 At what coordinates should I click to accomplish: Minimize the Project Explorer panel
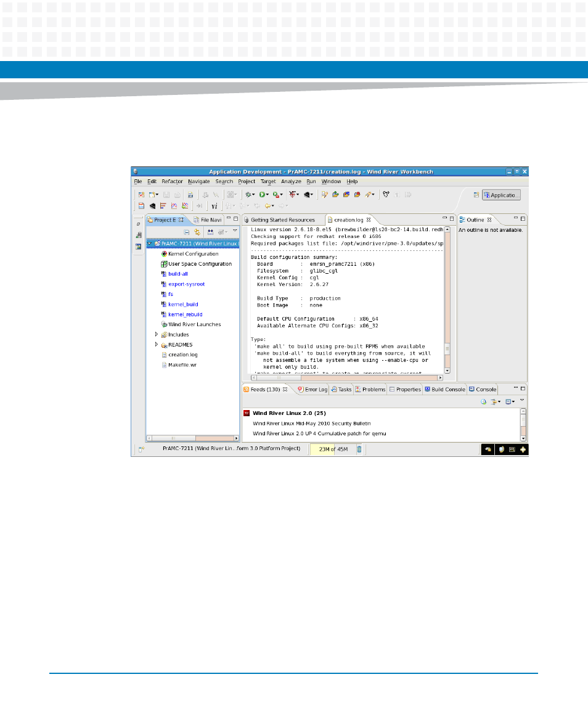[x=228, y=218]
